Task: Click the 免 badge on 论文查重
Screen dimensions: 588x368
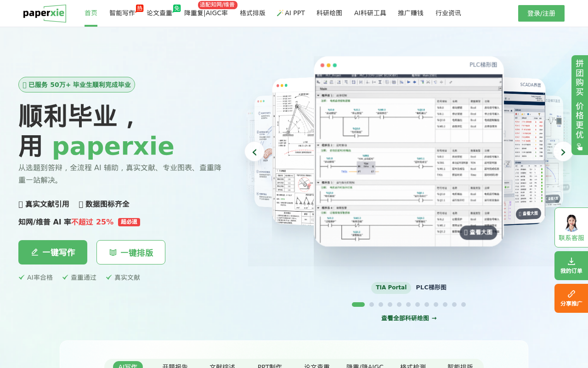Action: tap(177, 8)
